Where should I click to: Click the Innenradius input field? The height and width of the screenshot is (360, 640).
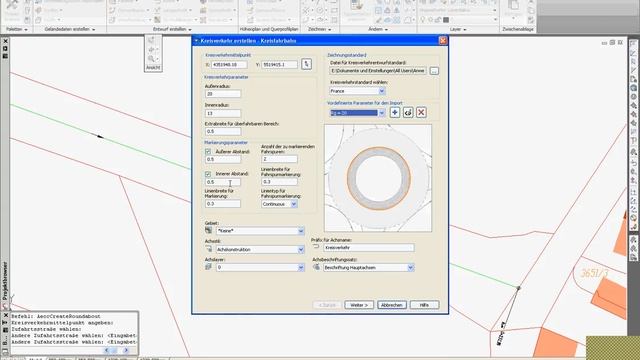[x=223, y=113]
